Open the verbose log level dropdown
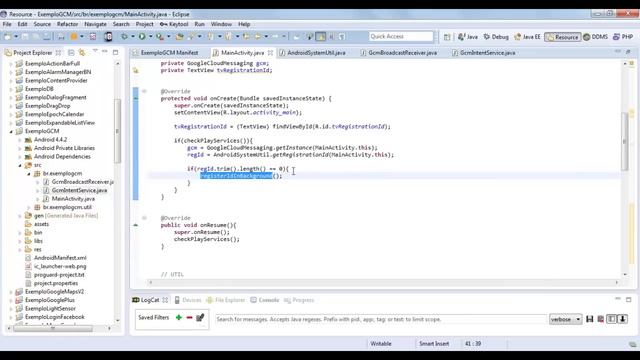 point(565,319)
